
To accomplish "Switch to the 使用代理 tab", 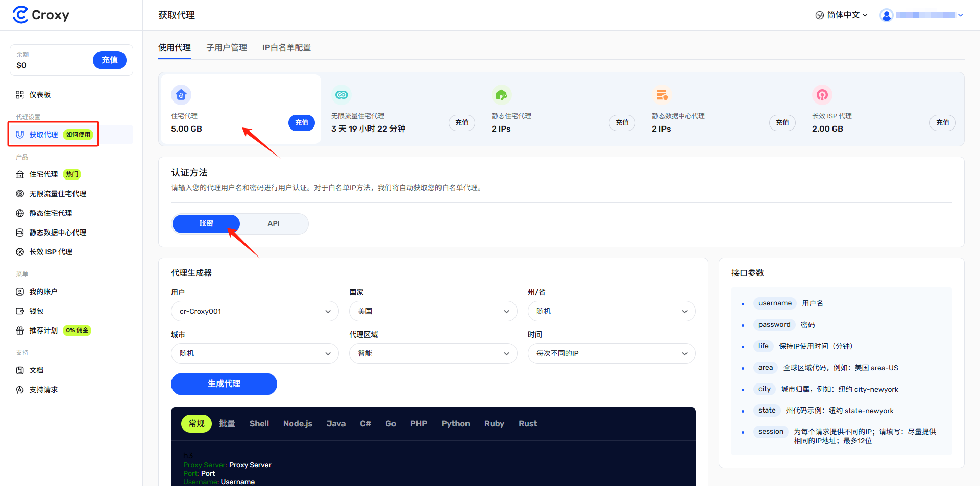I will point(175,47).
